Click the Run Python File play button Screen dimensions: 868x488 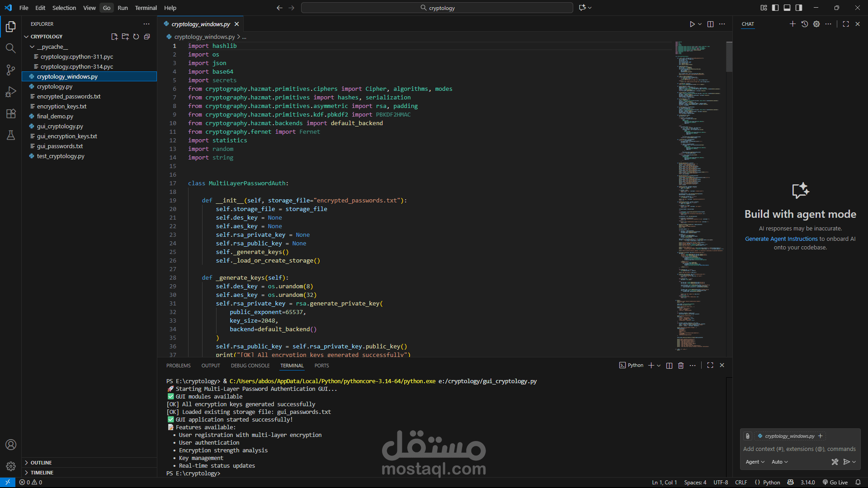tap(692, 24)
